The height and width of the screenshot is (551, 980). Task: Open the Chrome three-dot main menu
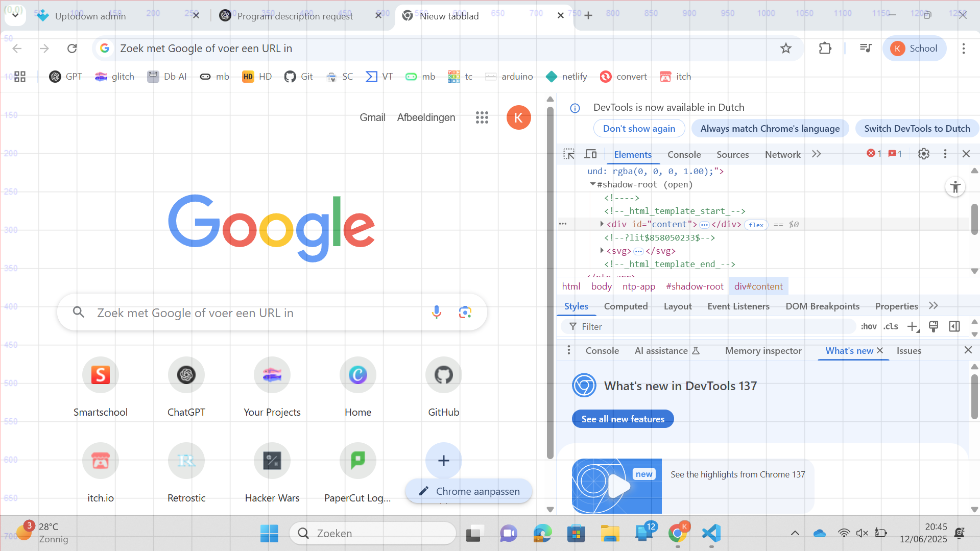964,49
